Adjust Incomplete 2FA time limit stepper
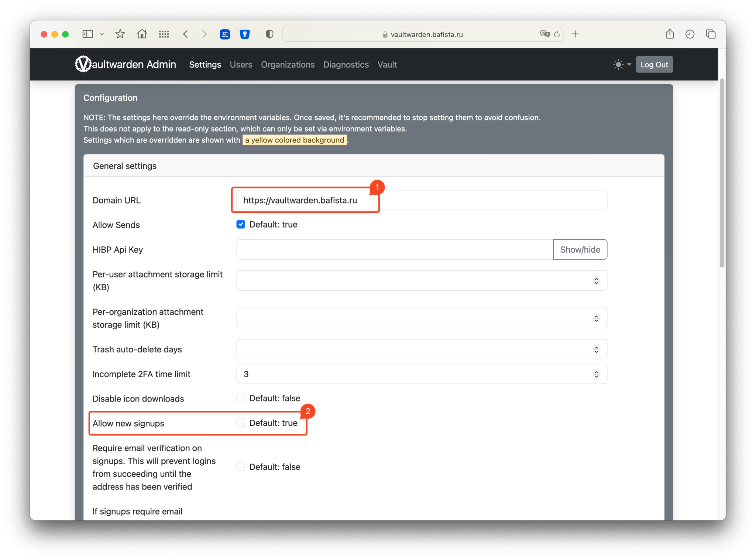This screenshot has width=756, height=560. pos(596,374)
